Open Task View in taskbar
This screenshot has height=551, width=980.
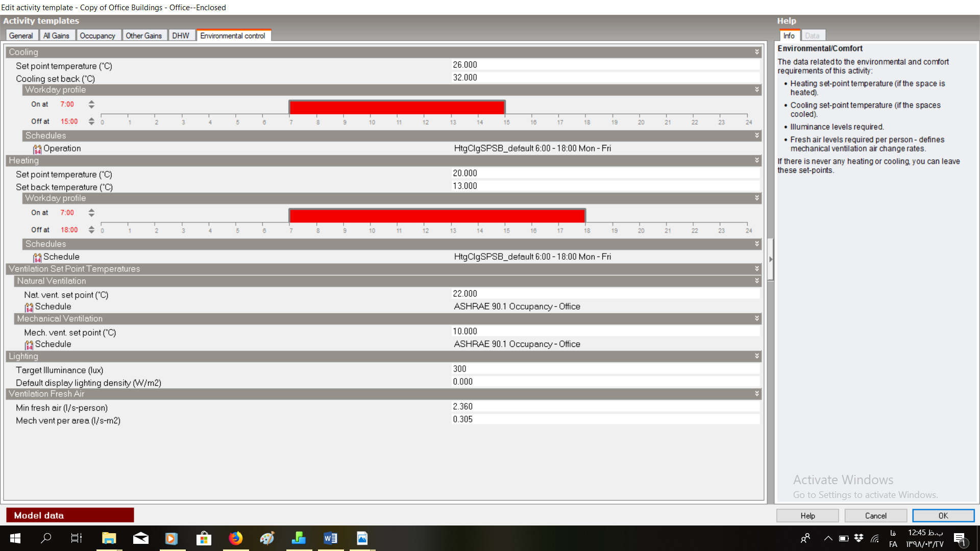click(77, 538)
